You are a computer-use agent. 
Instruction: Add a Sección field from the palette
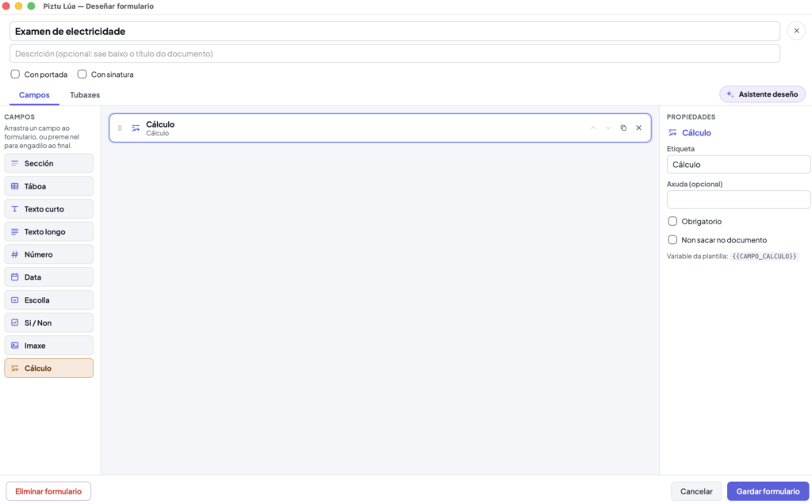pyautogui.click(x=48, y=163)
